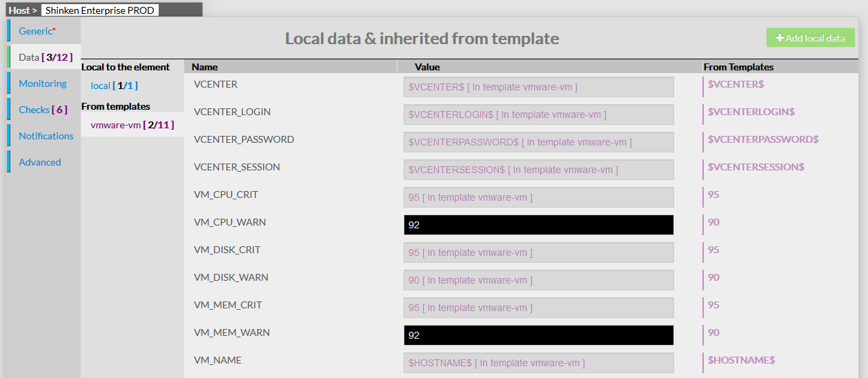
Task: Switch to the Monitoring tab
Action: (x=43, y=83)
